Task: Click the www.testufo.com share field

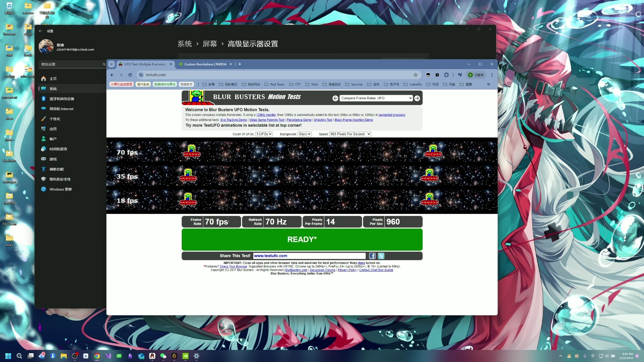Action: pyautogui.click(x=309, y=256)
